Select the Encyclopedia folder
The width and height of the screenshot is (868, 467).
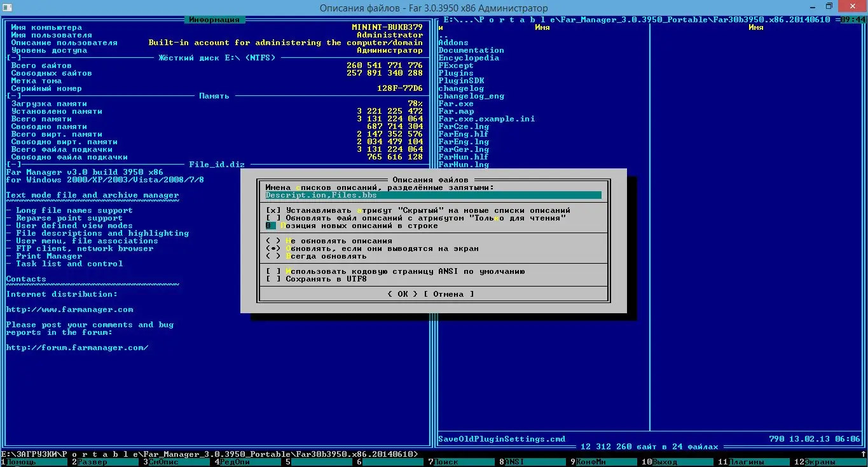(x=469, y=58)
